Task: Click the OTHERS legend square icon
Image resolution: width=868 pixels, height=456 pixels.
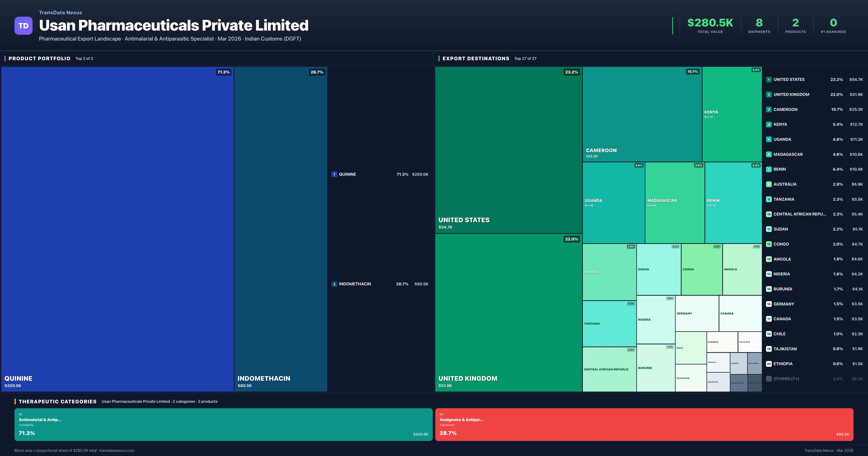Action: click(769, 378)
